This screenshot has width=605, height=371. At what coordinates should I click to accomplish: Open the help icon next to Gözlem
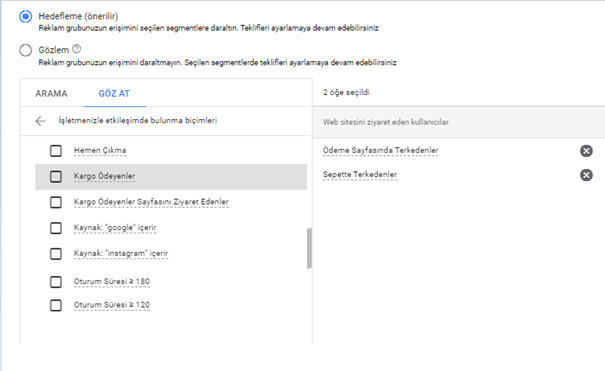tap(76, 49)
